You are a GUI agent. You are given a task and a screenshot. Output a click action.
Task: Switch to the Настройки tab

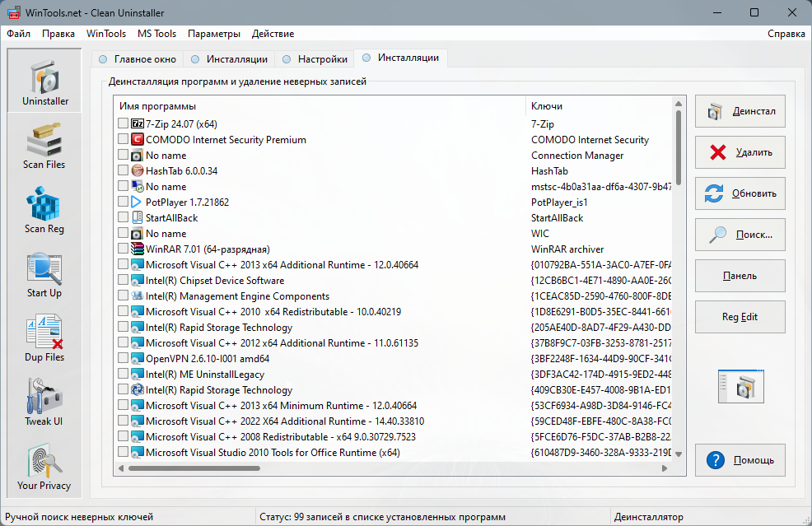[315, 59]
